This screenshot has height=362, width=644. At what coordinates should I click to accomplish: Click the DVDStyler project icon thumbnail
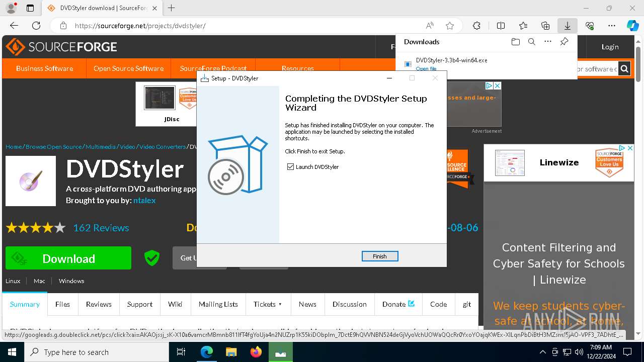(31, 181)
